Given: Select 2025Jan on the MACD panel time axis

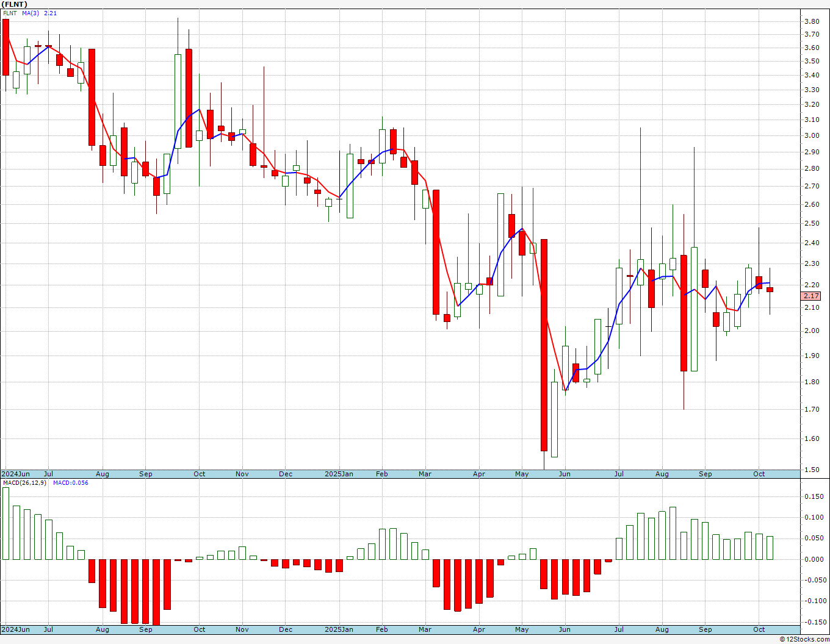Looking at the screenshot, I should tap(339, 629).
